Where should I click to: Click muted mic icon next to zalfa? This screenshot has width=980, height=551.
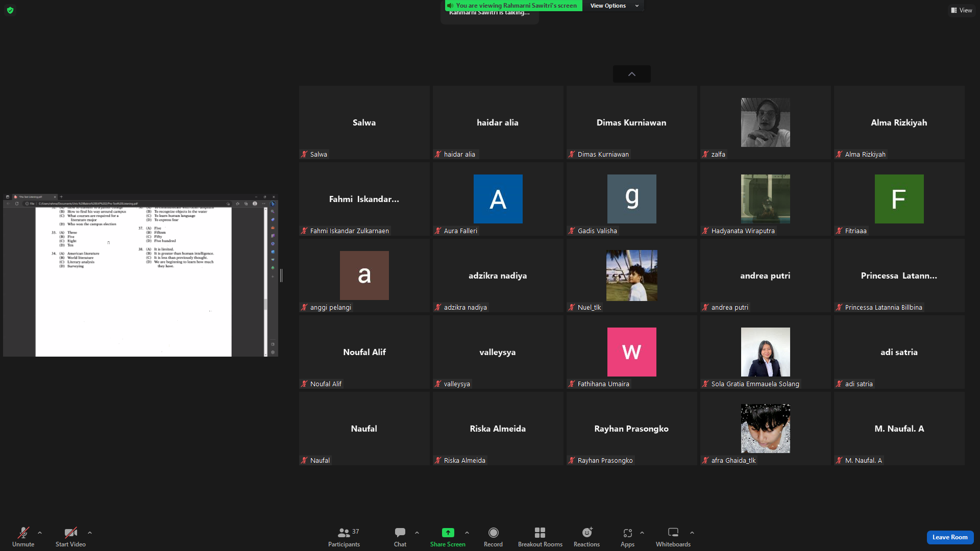[x=705, y=154]
